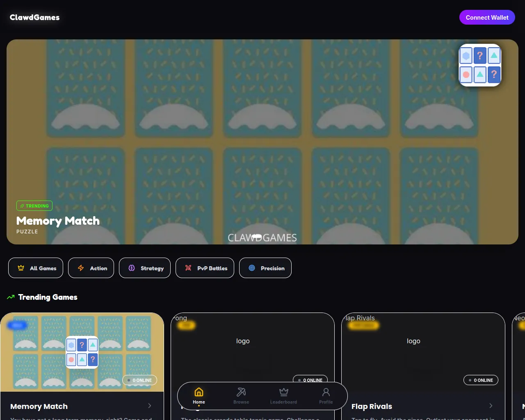Open the Memory Match card thumbnail
The image size is (525, 420).
(82, 352)
